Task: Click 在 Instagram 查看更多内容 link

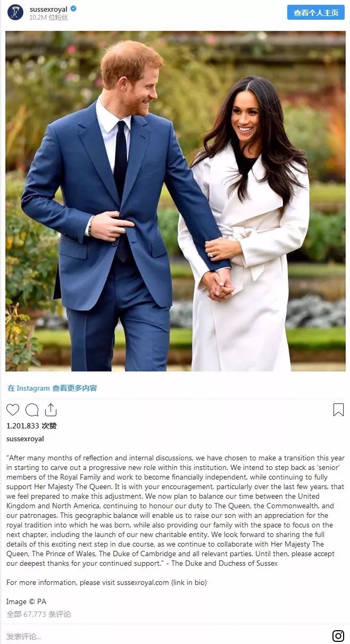Action: [52, 388]
